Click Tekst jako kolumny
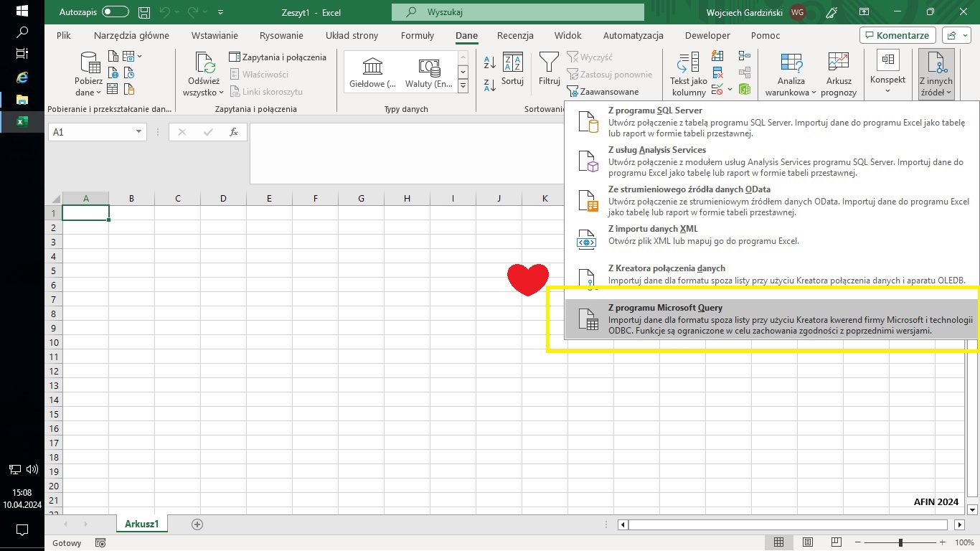The image size is (980, 551). tap(689, 75)
